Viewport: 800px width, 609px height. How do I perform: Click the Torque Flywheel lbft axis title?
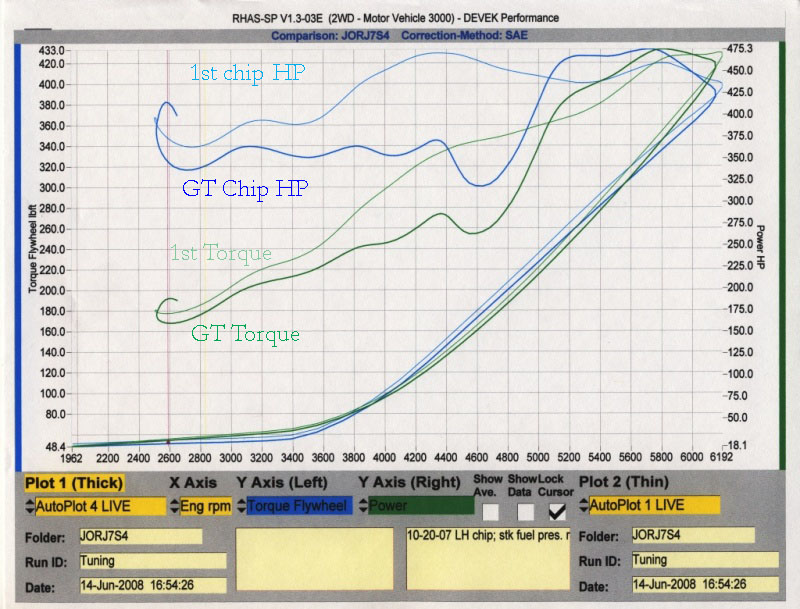(32, 249)
